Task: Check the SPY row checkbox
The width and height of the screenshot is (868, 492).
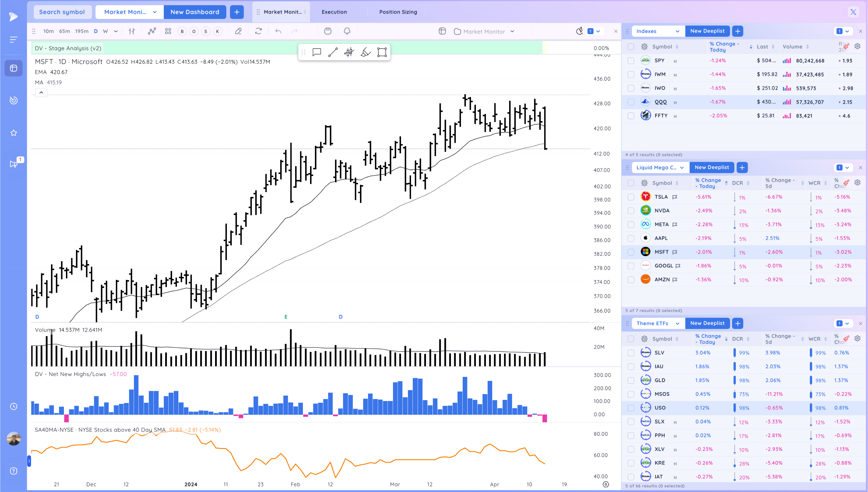Action: [631, 61]
